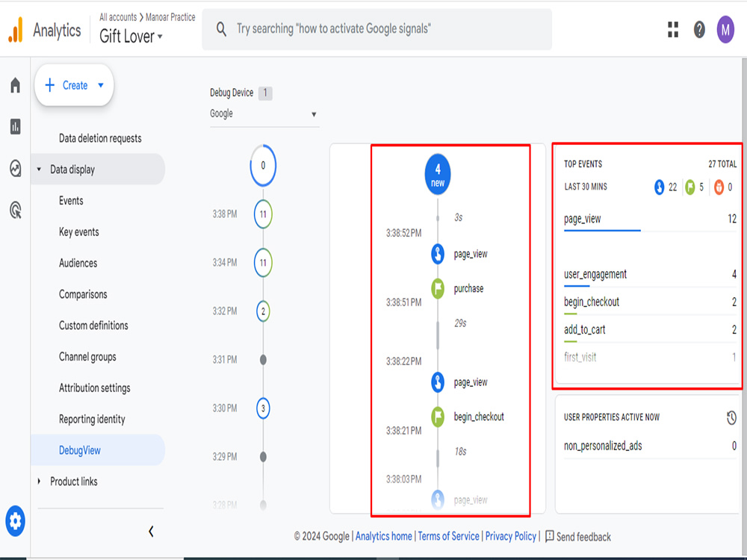Select Audiences under Data display
The image size is (747, 560).
[77, 263]
